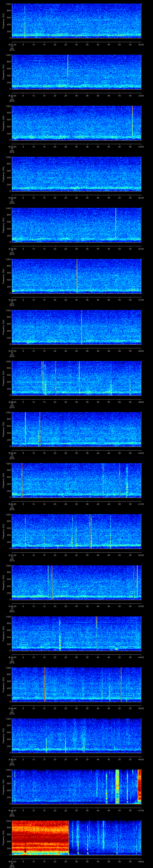Pick the 8:37:00 start-time label
The image size is (153, 868).
(12, 351)
